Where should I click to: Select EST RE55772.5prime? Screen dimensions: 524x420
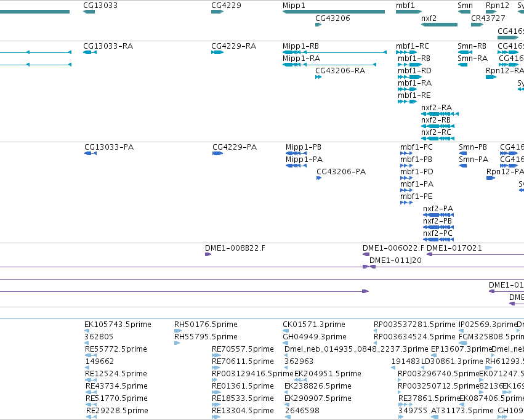click(91, 355)
